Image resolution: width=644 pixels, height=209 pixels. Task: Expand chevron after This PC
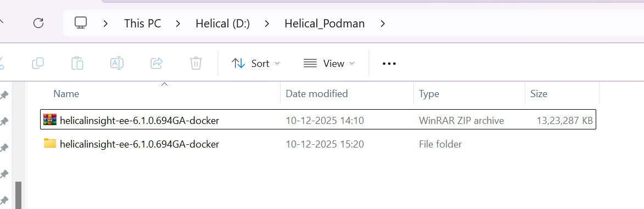pos(178,24)
